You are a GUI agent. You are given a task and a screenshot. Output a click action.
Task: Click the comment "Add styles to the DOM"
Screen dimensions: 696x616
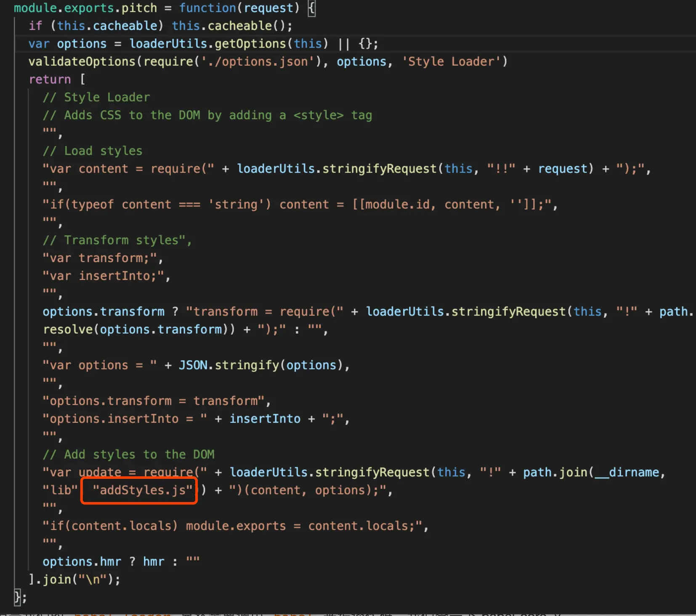coord(128,454)
